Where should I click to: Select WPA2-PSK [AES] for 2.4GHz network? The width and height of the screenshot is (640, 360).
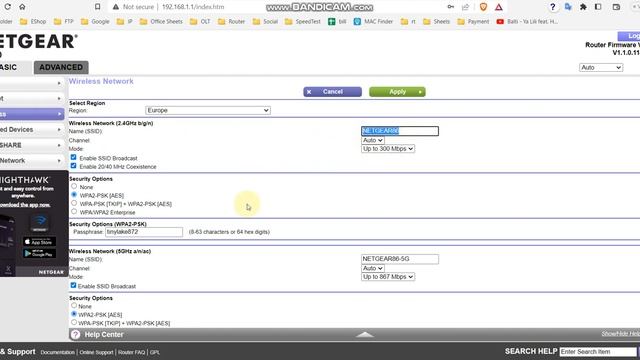74,195
